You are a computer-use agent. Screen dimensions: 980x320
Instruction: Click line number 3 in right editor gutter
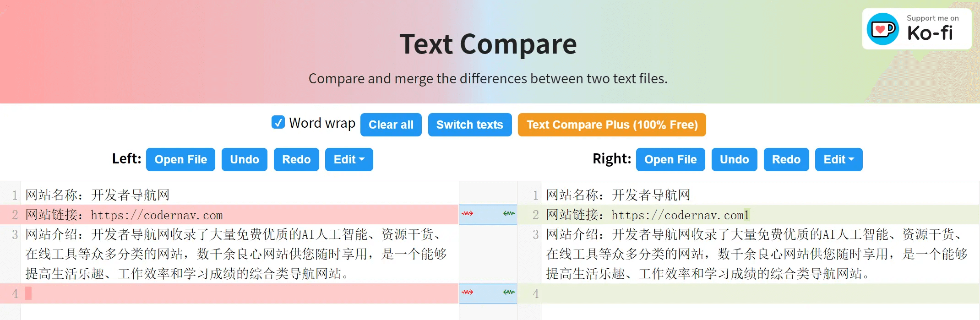tap(535, 235)
